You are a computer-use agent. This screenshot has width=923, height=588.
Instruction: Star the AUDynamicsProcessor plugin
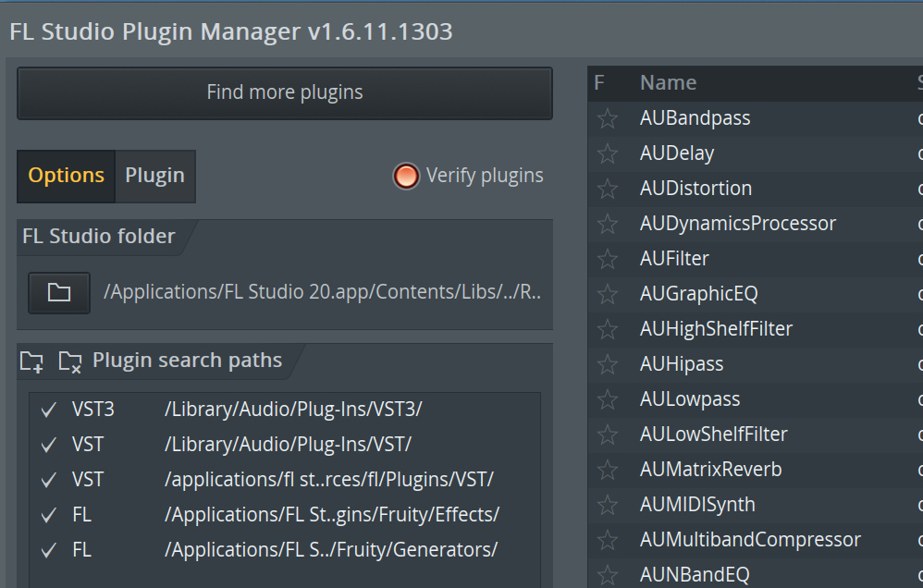pos(608,224)
